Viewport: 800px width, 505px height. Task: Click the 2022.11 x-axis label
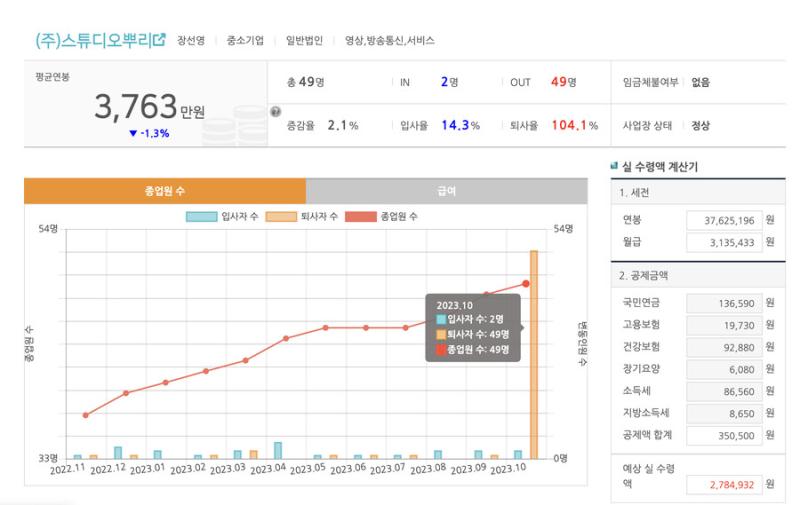67,469
